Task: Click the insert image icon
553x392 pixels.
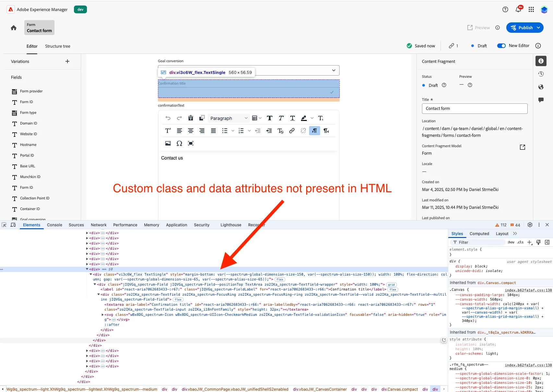Action: (168, 143)
